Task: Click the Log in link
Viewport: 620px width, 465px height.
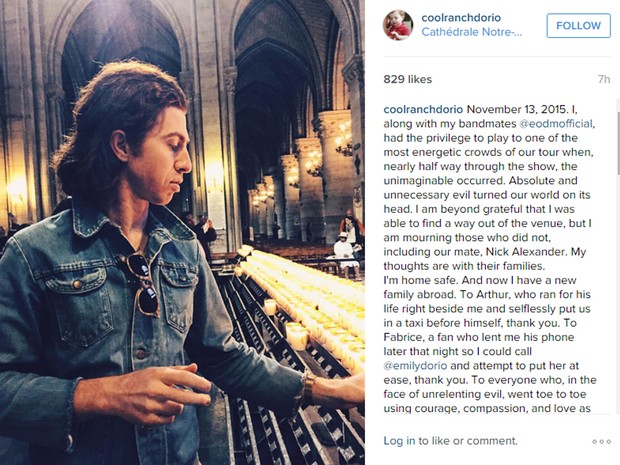Action: click(399, 441)
